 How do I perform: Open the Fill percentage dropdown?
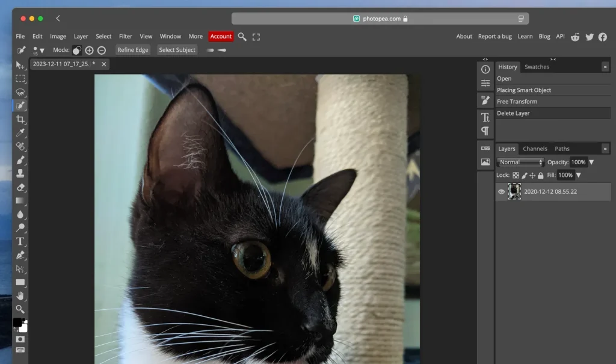coord(579,175)
